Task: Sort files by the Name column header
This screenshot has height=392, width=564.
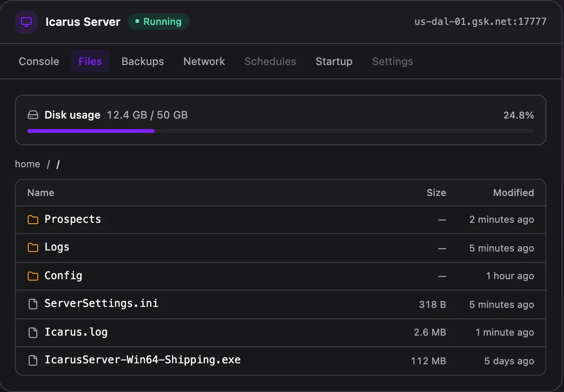Action: (41, 193)
